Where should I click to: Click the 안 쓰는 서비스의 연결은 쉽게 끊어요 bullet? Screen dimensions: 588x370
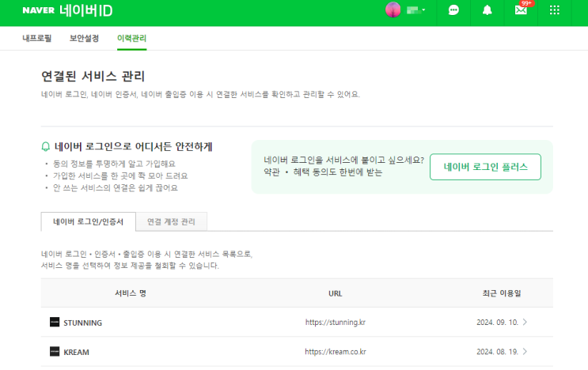(115, 187)
